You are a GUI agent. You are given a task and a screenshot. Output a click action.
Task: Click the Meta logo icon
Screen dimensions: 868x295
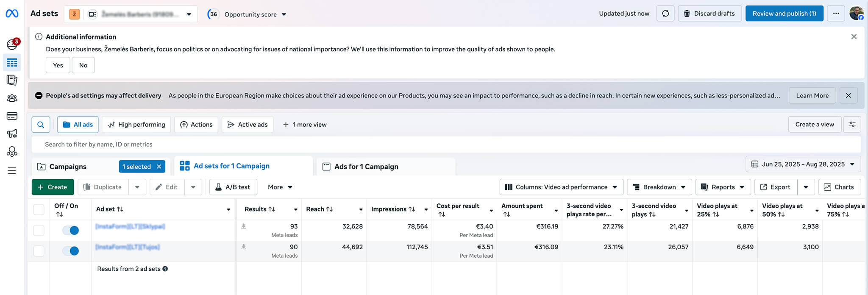[x=12, y=14]
